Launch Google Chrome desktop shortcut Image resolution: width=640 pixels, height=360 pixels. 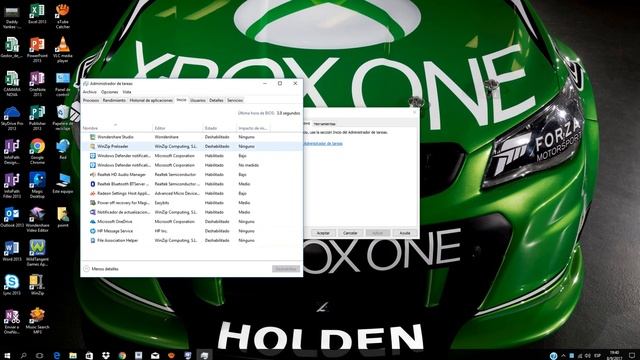coord(37,151)
